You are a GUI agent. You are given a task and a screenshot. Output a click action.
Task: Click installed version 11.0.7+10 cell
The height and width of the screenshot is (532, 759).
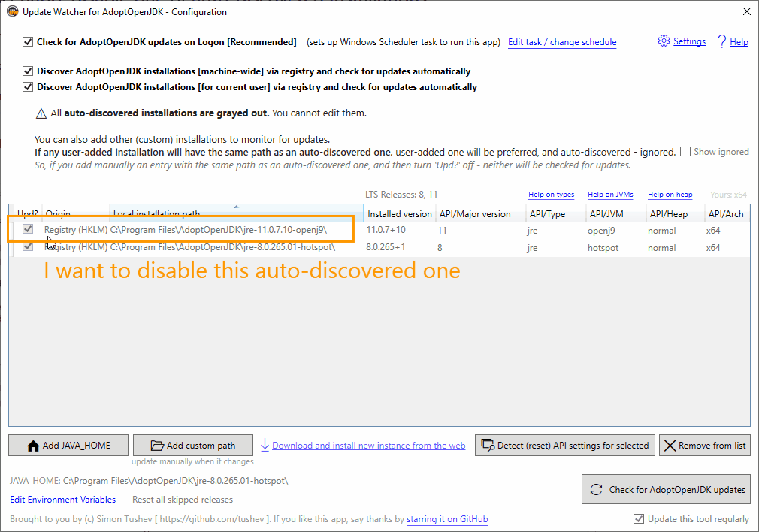click(386, 230)
